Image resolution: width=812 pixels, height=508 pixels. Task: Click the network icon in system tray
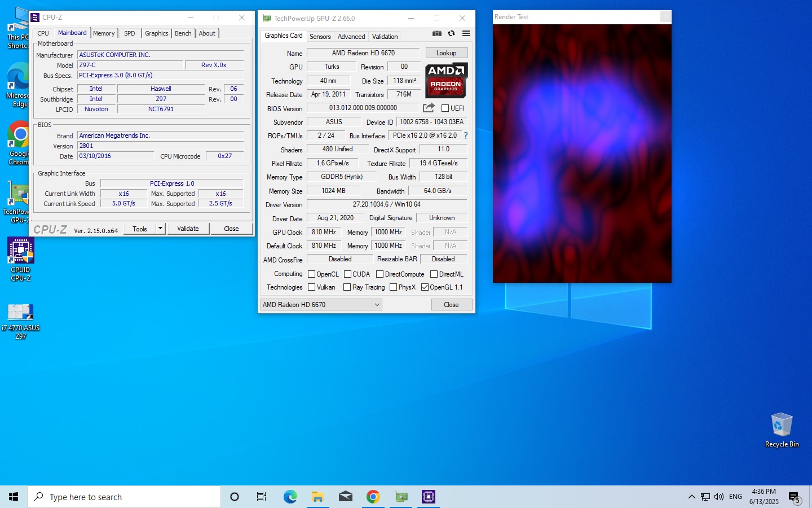coord(705,497)
